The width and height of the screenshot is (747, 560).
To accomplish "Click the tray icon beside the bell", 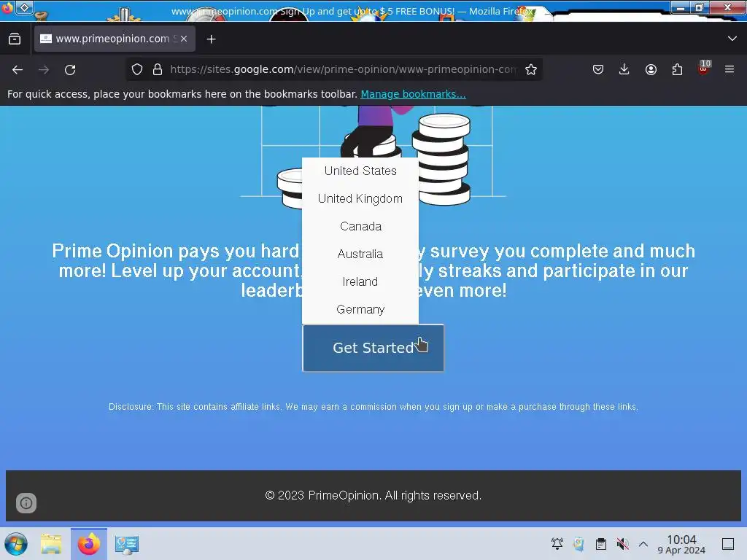I will 578,544.
